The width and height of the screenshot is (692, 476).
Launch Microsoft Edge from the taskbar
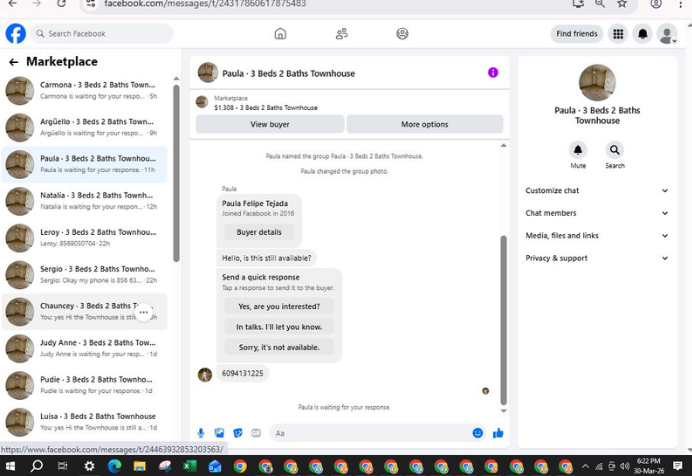[114, 466]
